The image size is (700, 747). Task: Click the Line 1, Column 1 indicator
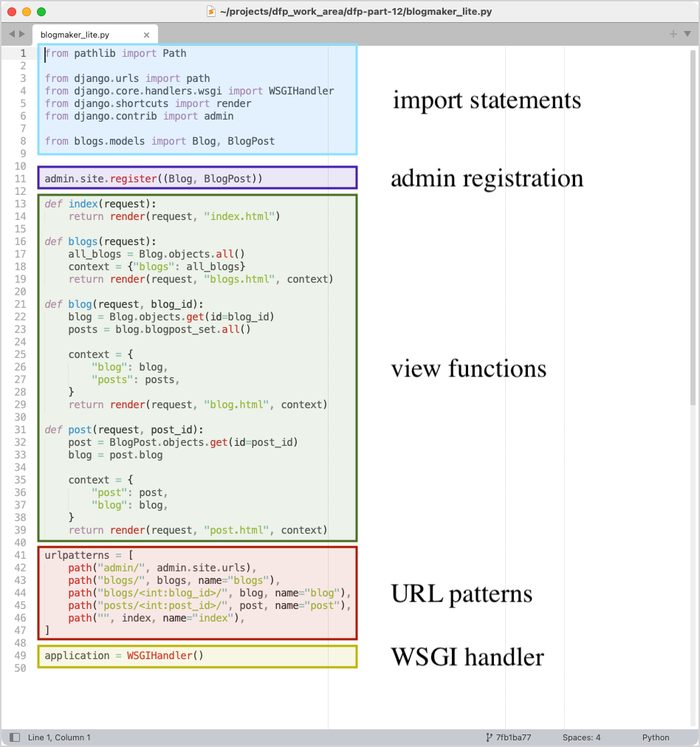pyautogui.click(x=58, y=737)
